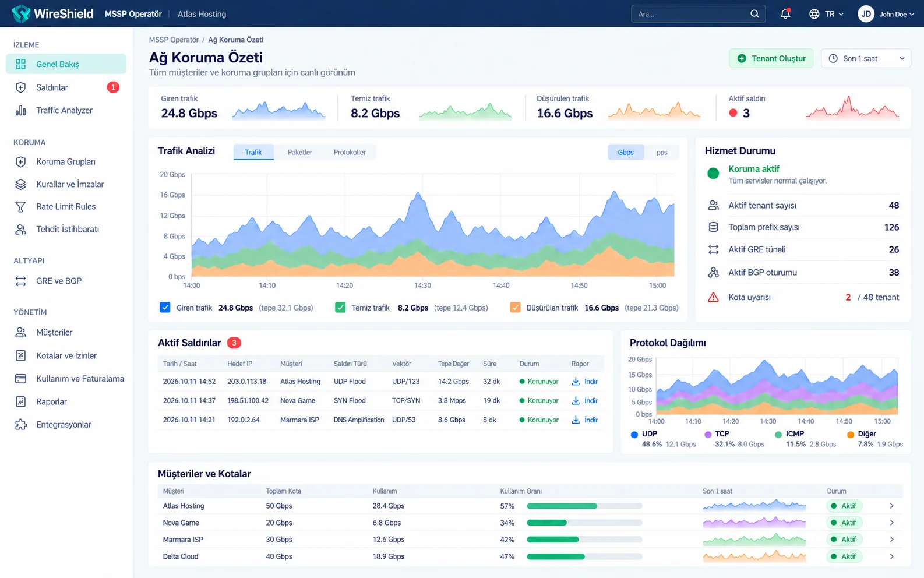The image size is (924, 578).
Task: Uncheck the Giren trafik checkbox
Action: click(165, 308)
